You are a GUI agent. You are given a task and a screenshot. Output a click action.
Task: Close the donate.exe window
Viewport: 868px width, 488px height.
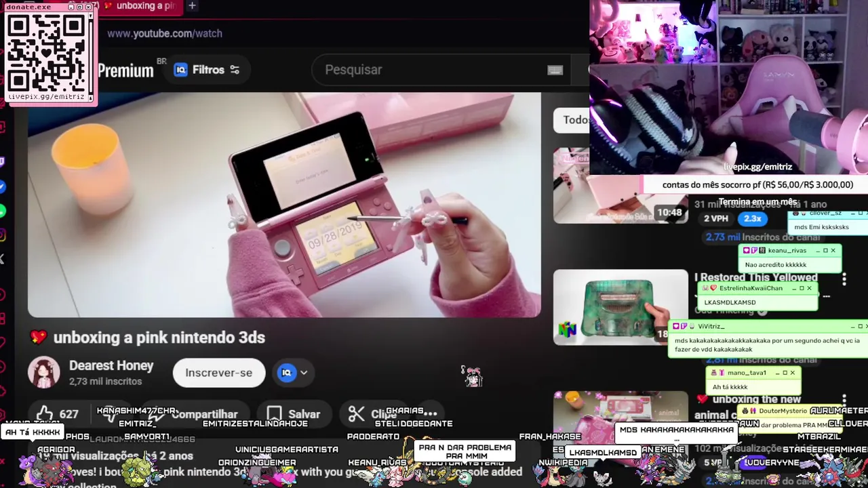pyautogui.click(x=89, y=7)
